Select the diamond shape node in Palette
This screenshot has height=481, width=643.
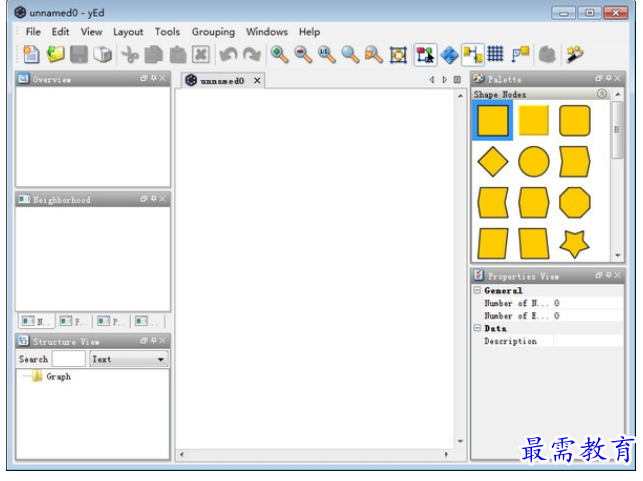coord(493,161)
